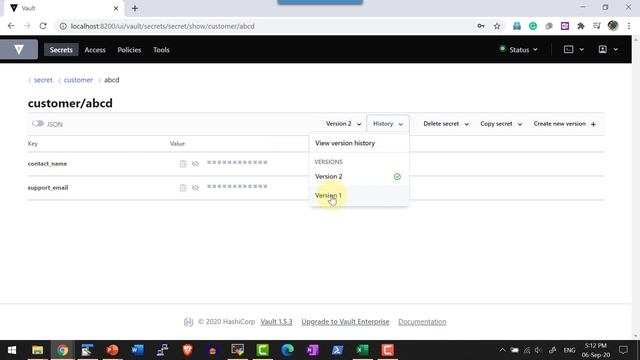
Task: Open the Extensions puzzle icon
Action: coord(581,26)
